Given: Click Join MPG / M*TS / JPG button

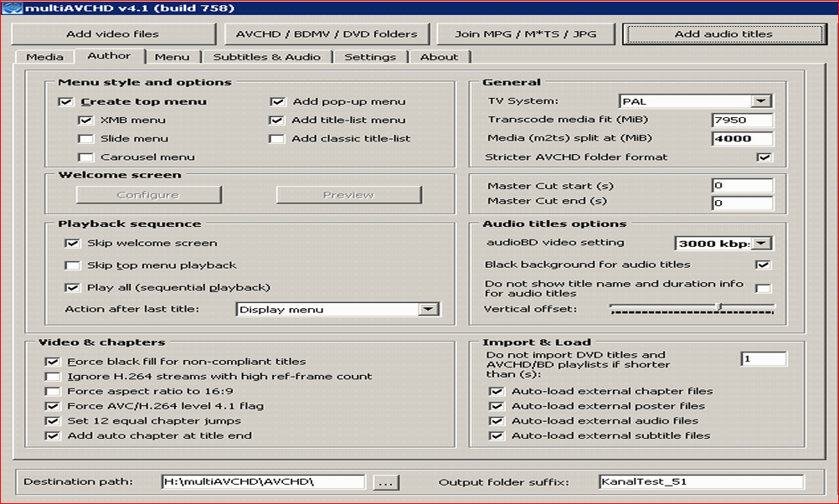Looking at the screenshot, I should pos(526,34).
